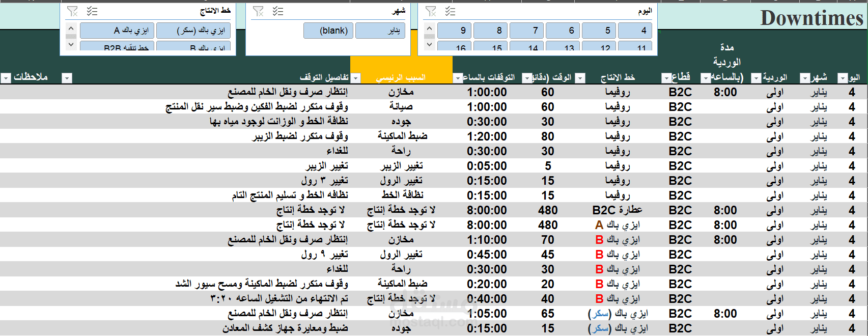
Task: Select day 8 in the اليوم slicer
Action: [x=491, y=31]
